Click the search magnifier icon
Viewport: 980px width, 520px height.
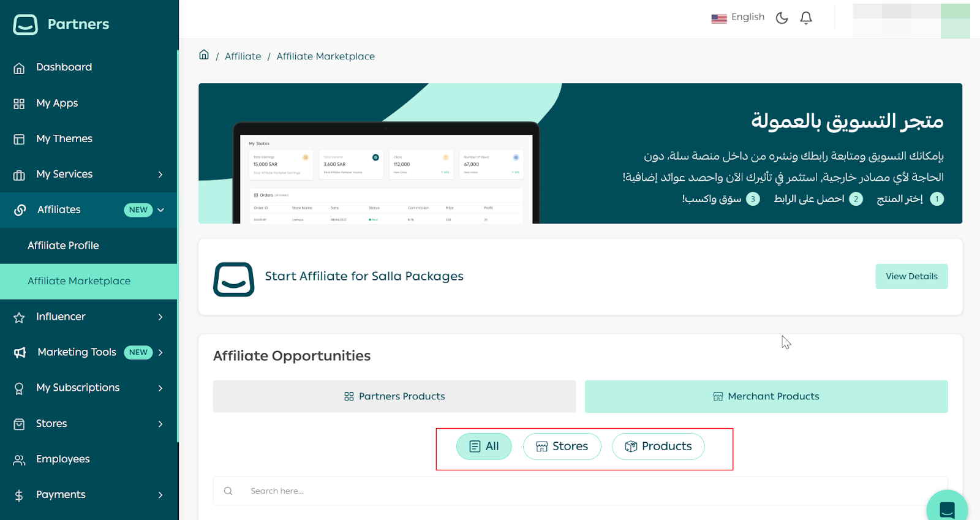pos(228,491)
